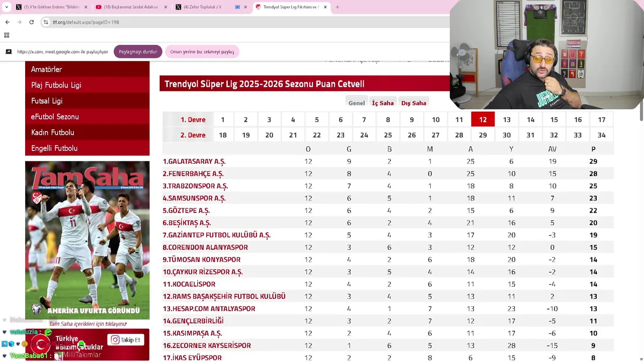The height and width of the screenshot is (362, 644).
Task: Select week 22 in 2. Devre
Action: coord(316,135)
